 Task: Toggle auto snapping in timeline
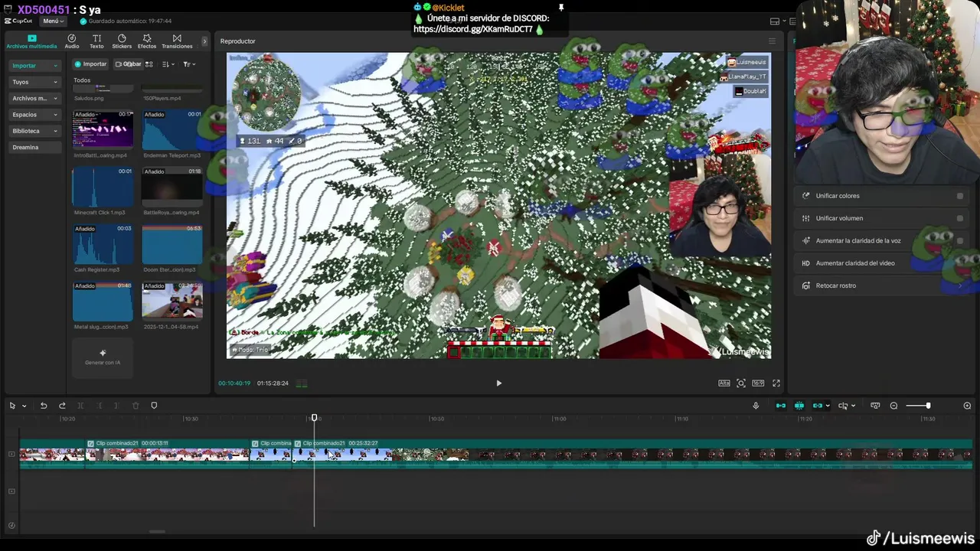coord(799,406)
